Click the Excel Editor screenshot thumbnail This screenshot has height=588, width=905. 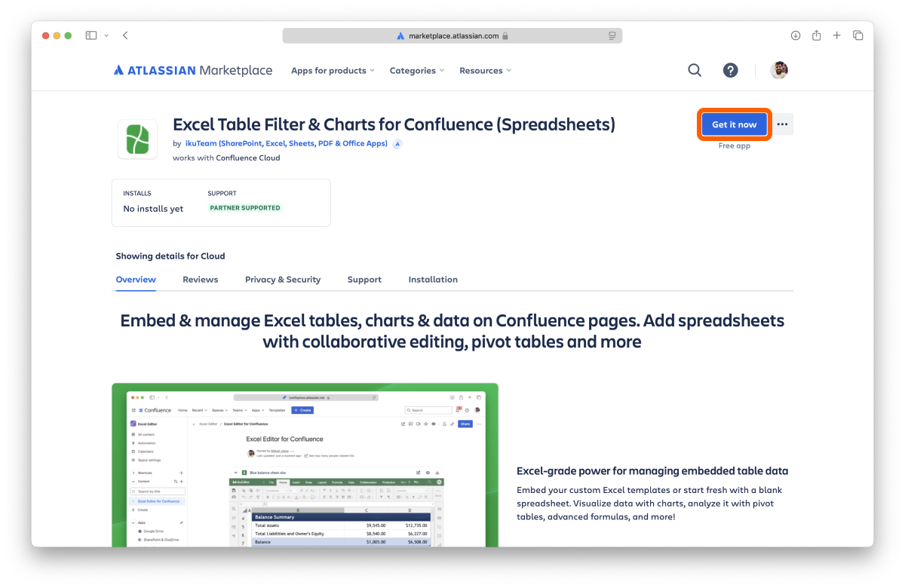pyautogui.click(x=305, y=465)
